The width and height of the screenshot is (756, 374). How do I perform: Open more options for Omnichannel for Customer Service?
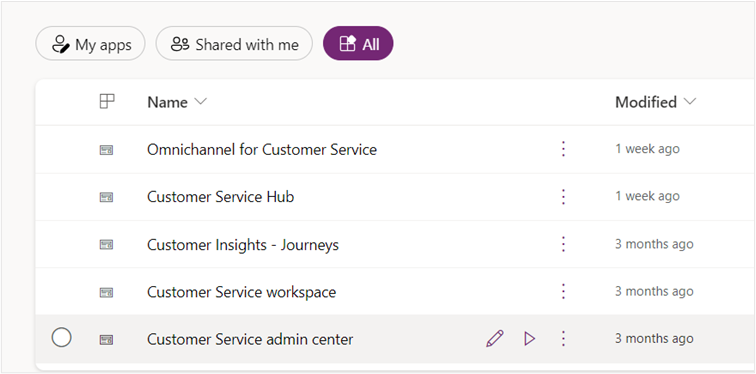(563, 149)
